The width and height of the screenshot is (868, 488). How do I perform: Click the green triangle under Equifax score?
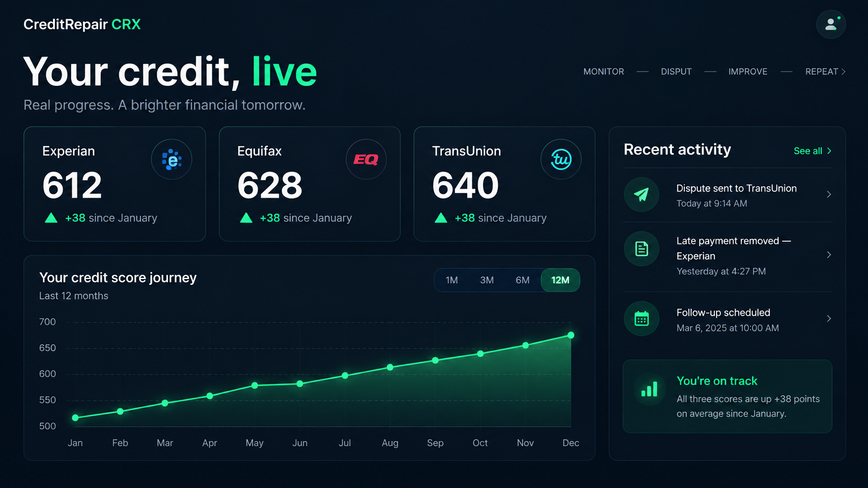point(246,218)
